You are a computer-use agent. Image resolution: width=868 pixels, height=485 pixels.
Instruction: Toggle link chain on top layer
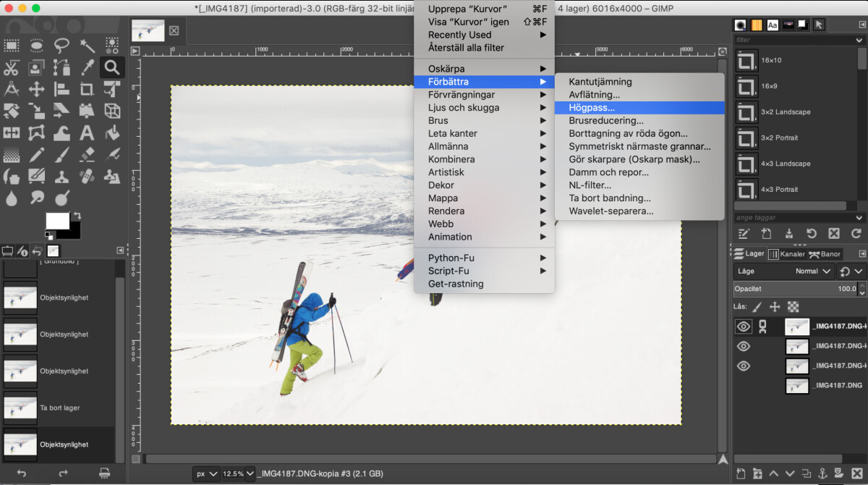click(x=762, y=327)
